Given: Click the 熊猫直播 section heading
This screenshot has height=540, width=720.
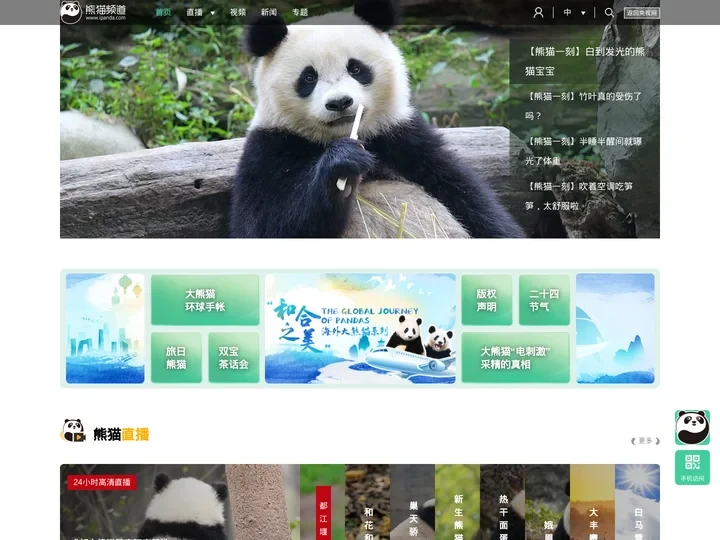Looking at the screenshot, I should 121,434.
